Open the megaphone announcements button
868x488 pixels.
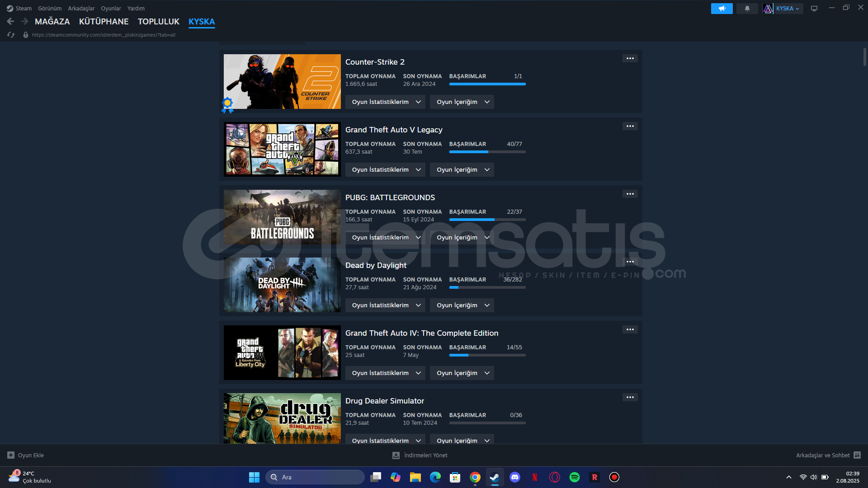coord(722,9)
